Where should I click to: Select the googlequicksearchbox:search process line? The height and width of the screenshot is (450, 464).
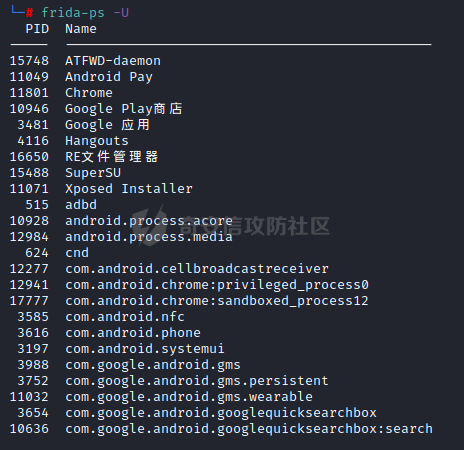(x=221, y=429)
